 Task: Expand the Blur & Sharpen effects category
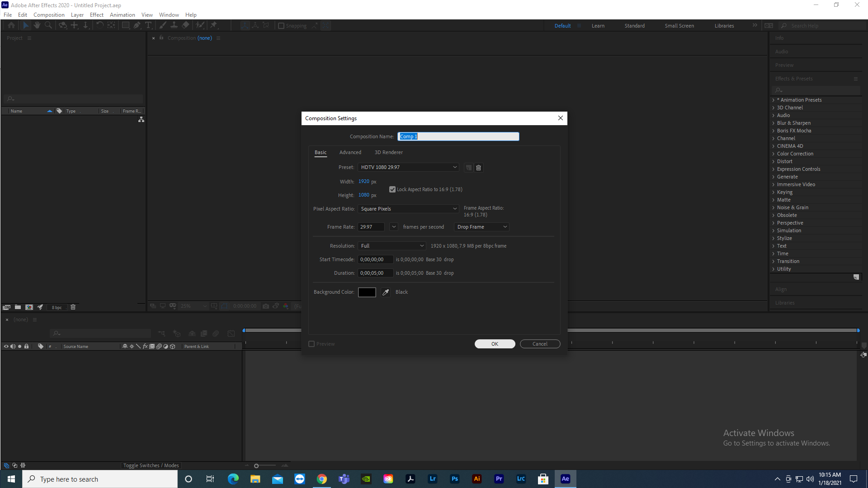click(773, 123)
